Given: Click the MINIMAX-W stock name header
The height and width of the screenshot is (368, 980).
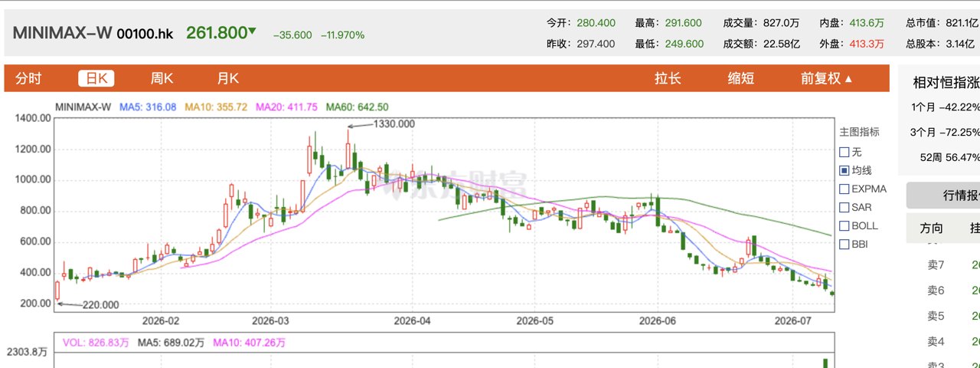Looking at the screenshot, I should pyautogui.click(x=62, y=33).
